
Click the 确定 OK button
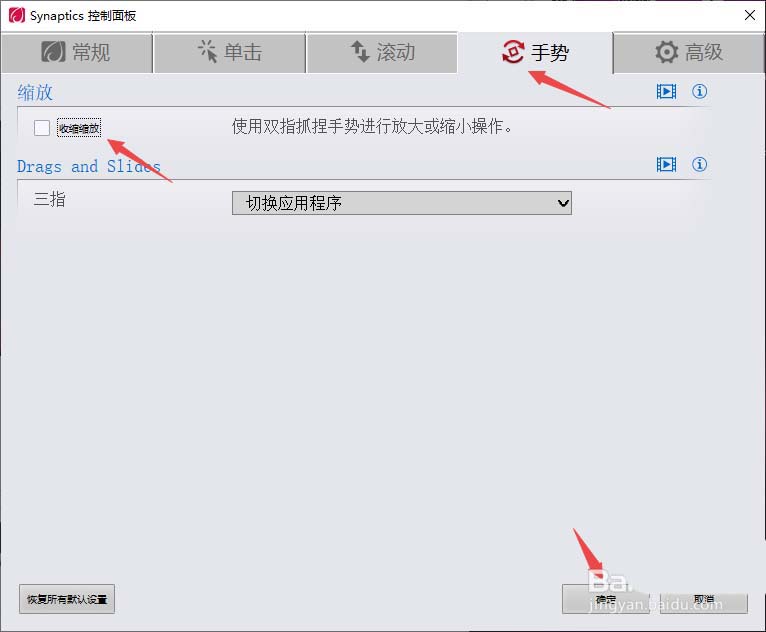[606, 599]
